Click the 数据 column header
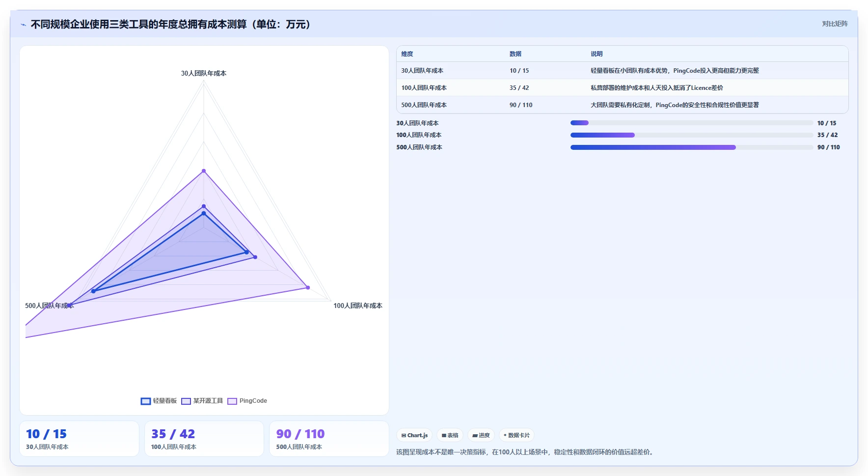Image resolution: width=868 pixels, height=476 pixels. (x=515, y=54)
